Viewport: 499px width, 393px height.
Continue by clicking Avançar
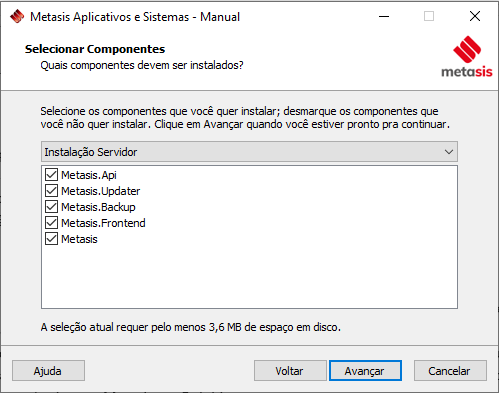[x=365, y=371]
